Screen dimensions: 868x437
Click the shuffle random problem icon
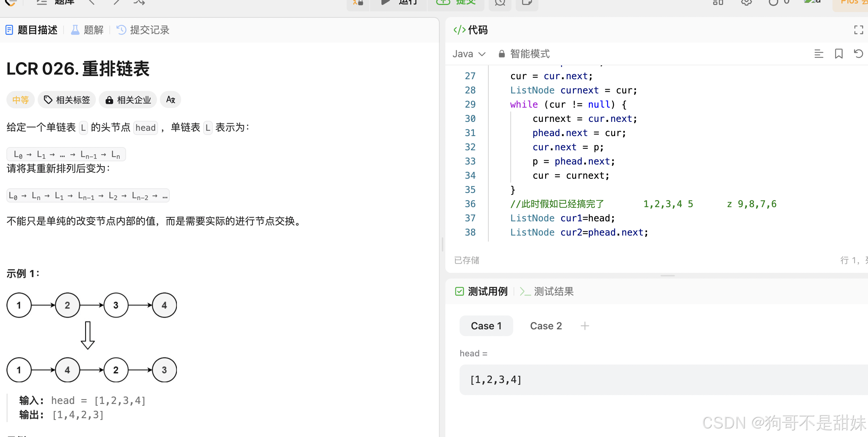click(x=139, y=3)
